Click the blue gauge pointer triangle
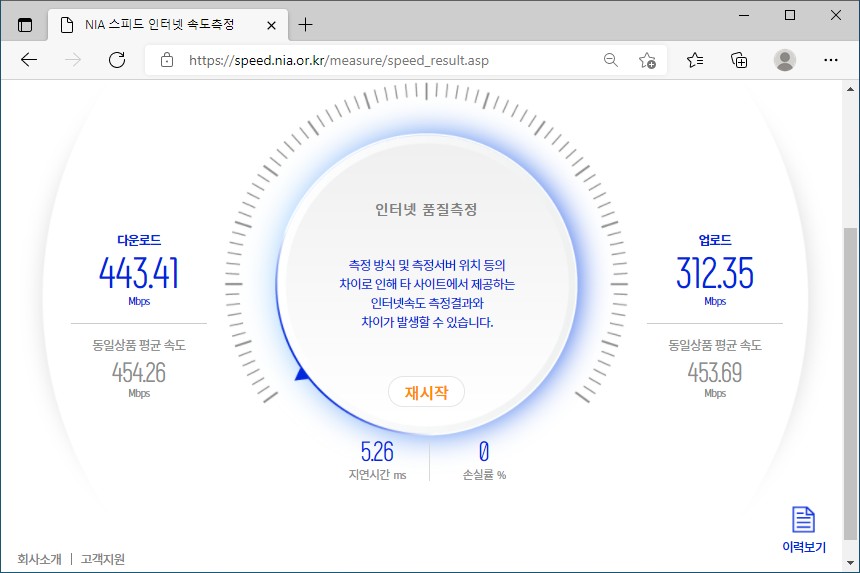The height and width of the screenshot is (573, 860). tap(301, 375)
